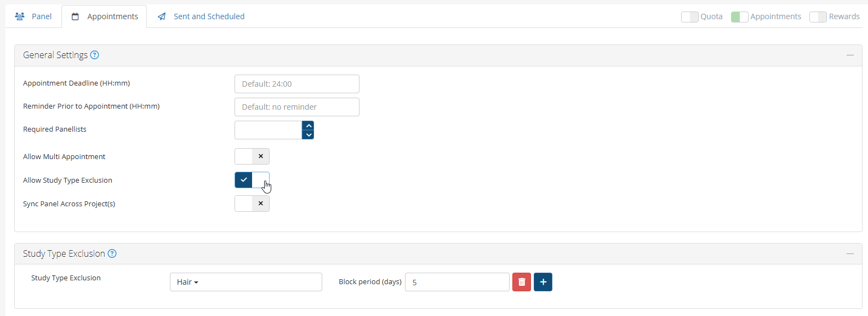Click the Appointment Deadline input field
868x316 pixels.
click(x=296, y=84)
